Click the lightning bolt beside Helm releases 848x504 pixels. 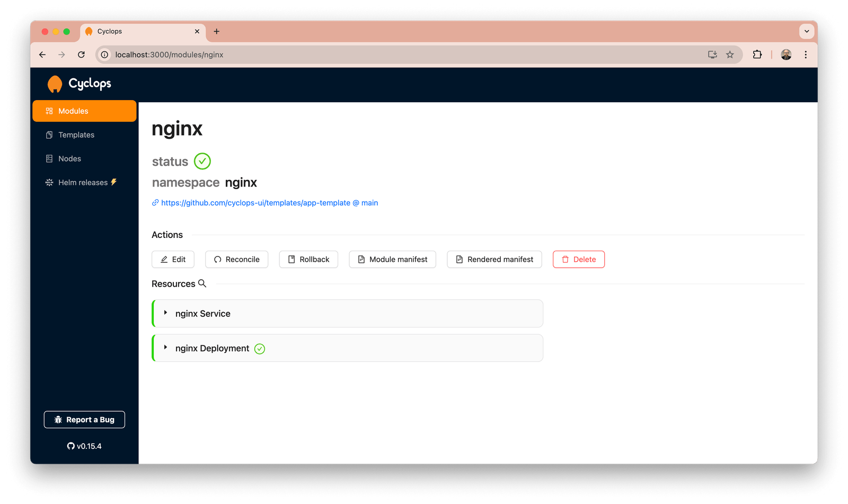114,182
